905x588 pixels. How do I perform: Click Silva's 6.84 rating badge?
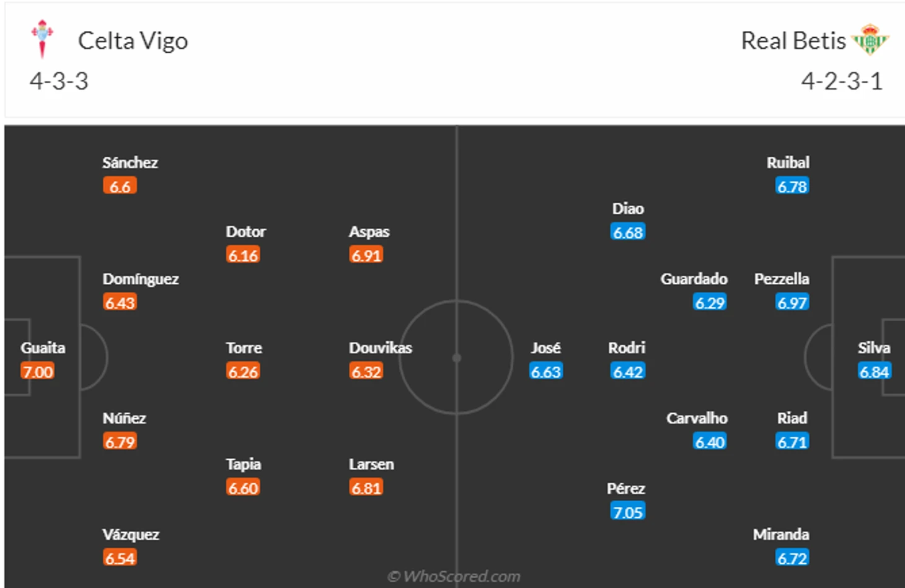click(874, 372)
